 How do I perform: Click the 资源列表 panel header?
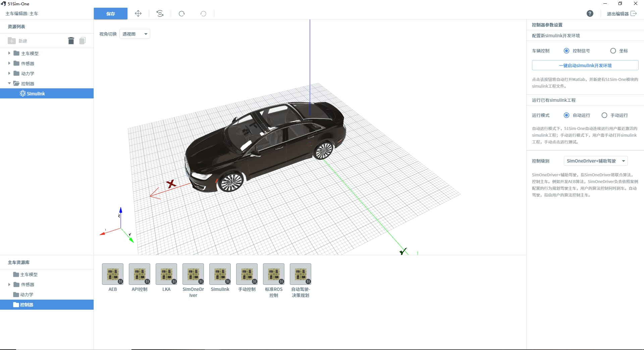[16, 27]
